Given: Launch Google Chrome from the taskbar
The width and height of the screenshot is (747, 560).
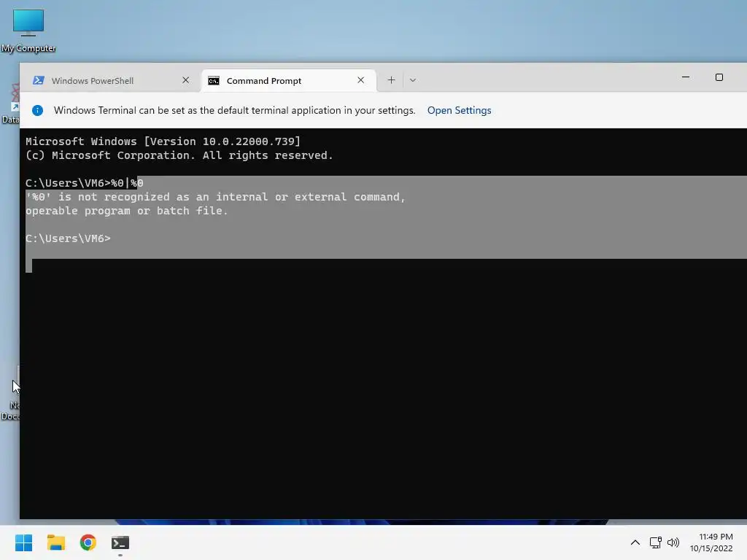Looking at the screenshot, I should point(88,542).
